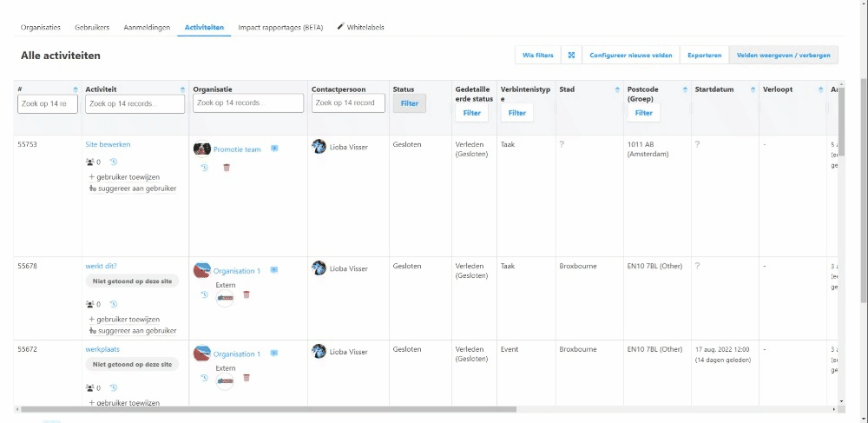Screen dimensions: 868x423
Task: Click trash icon in row 55678 organisation cell
Action: 247,294
